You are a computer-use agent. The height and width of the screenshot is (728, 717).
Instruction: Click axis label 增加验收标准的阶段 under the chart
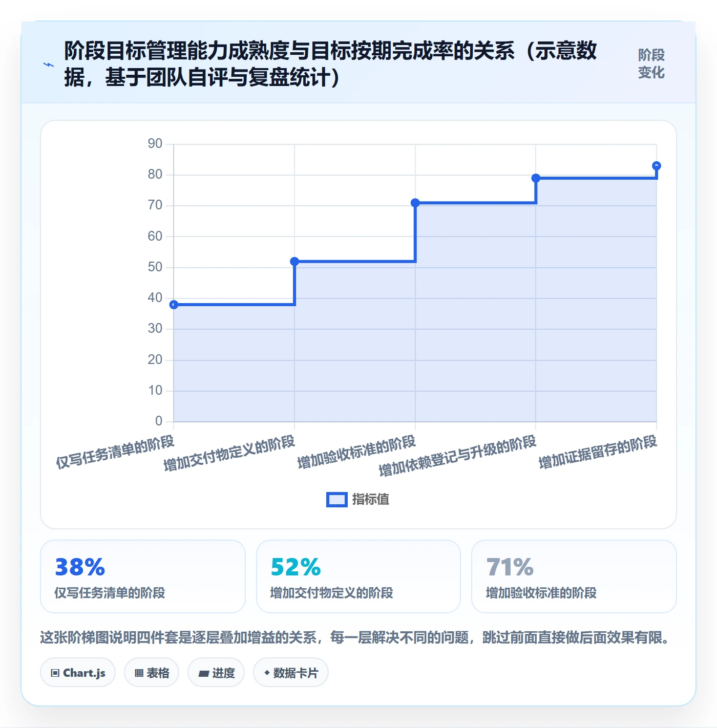(x=356, y=452)
